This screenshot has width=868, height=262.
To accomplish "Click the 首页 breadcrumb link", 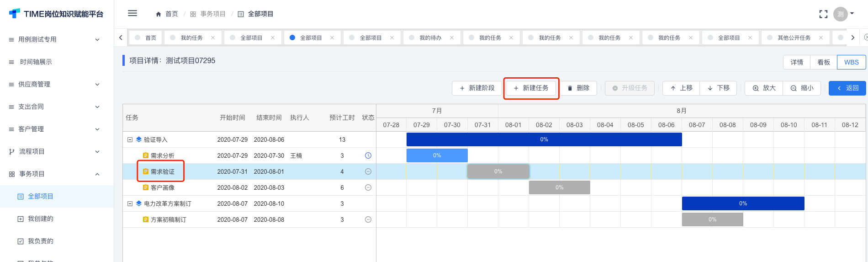I will coord(172,14).
